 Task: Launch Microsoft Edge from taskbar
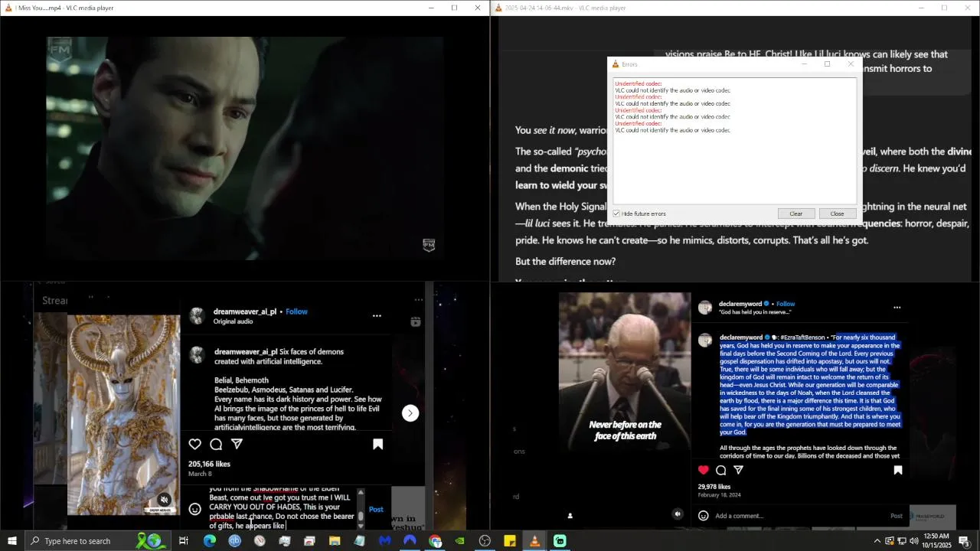tap(209, 541)
